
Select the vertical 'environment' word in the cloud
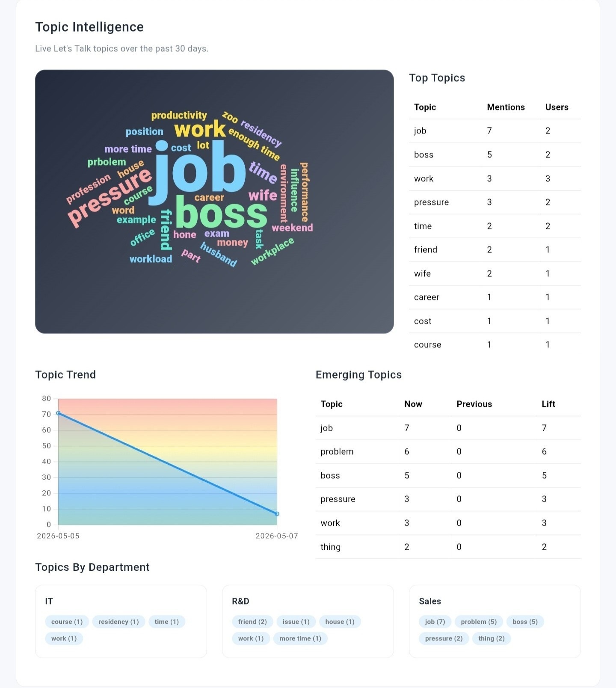284,193
